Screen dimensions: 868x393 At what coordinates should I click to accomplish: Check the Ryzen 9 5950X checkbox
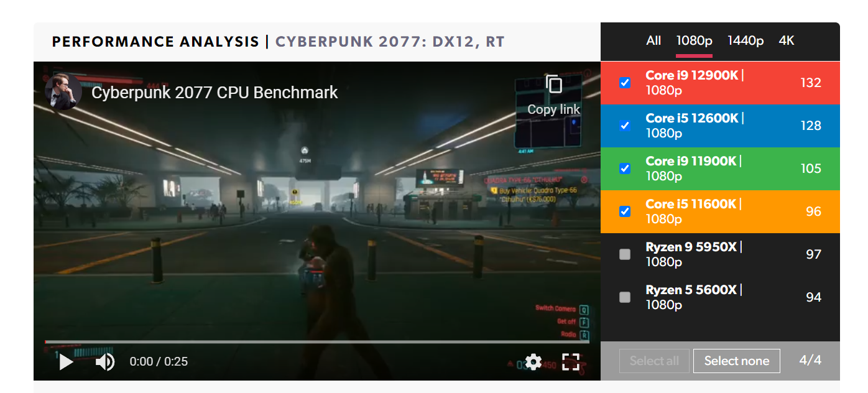coord(625,254)
